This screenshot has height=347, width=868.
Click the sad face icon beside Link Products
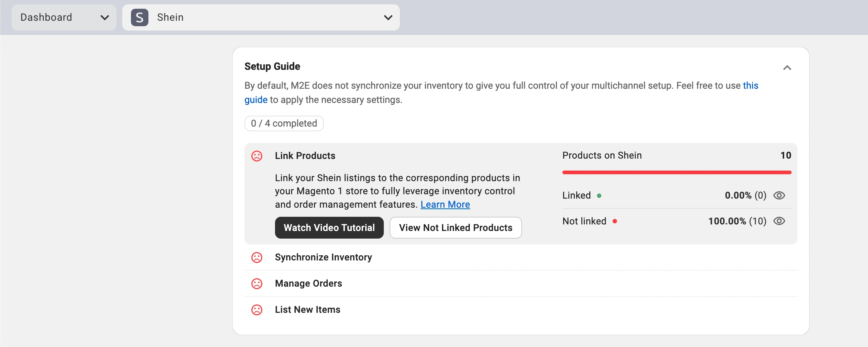(257, 156)
